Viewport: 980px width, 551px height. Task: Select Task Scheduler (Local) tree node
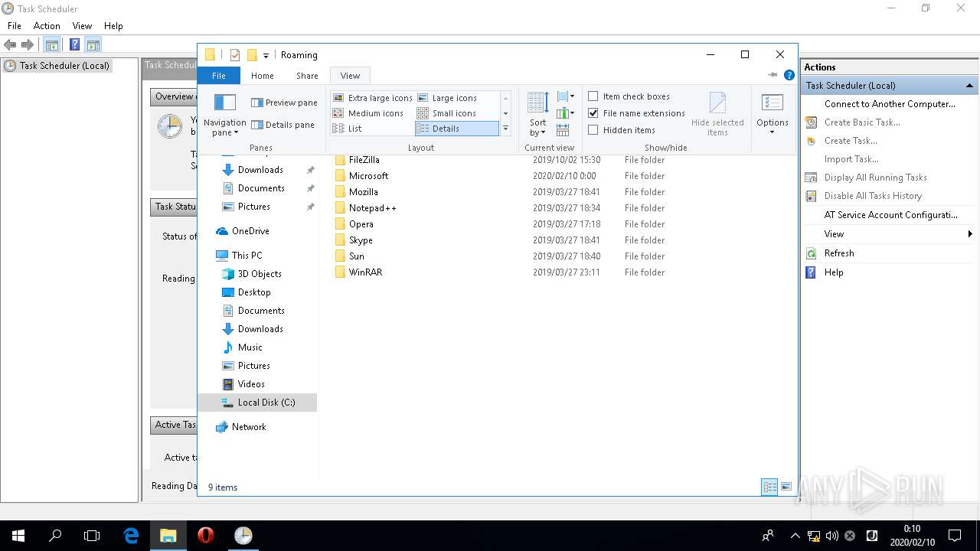pos(57,66)
